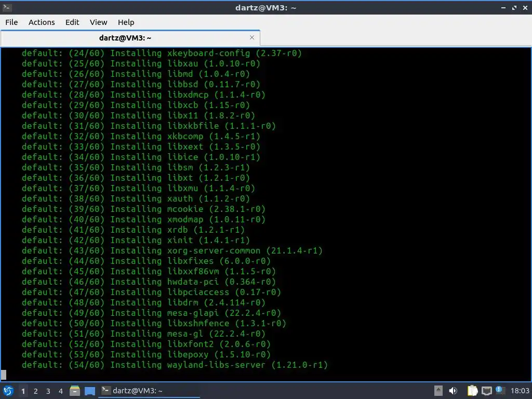Viewport: 532px width, 399px height.
Task: Switch to desktop 2 in the pager
Action: 36,391
